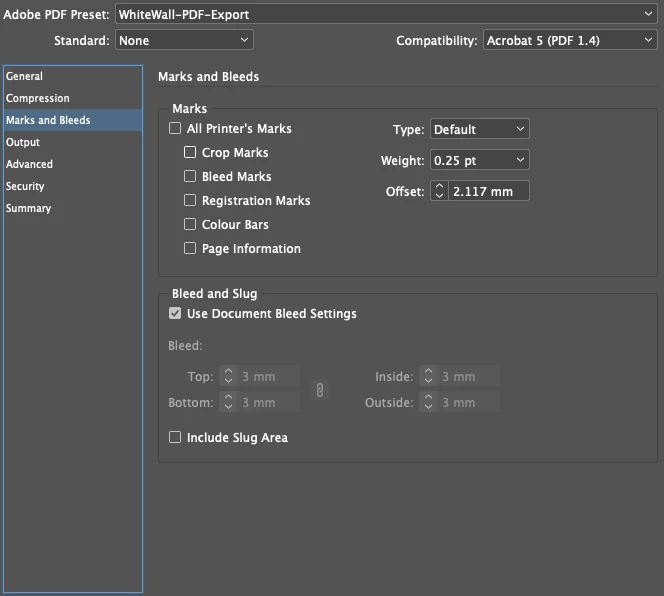The width and height of the screenshot is (664, 596).
Task: Enable Registration Marks checkbox
Action: (190, 200)
